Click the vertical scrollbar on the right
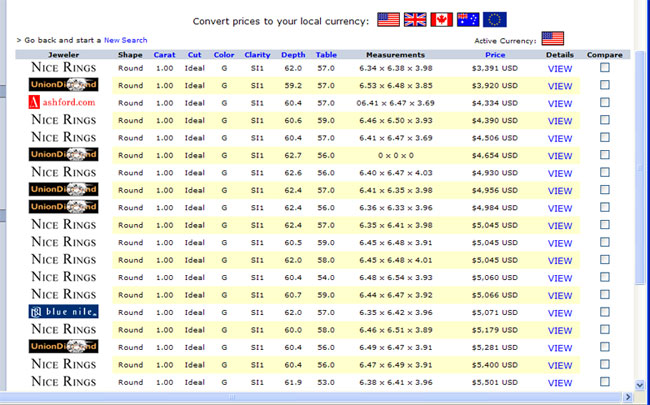The height and width of the screenshot is (405, 650). [641, 200]
